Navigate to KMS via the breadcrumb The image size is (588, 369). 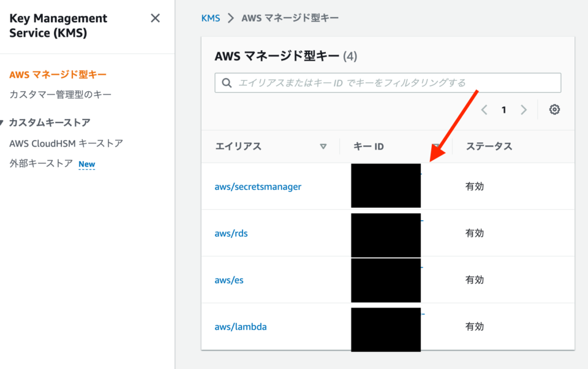coord(210,18)
